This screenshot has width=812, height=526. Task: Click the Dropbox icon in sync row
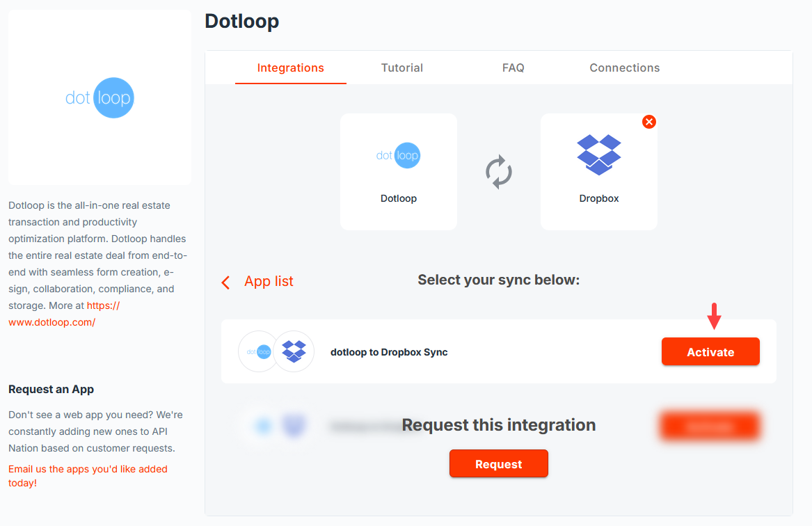[x=294, y=351]
